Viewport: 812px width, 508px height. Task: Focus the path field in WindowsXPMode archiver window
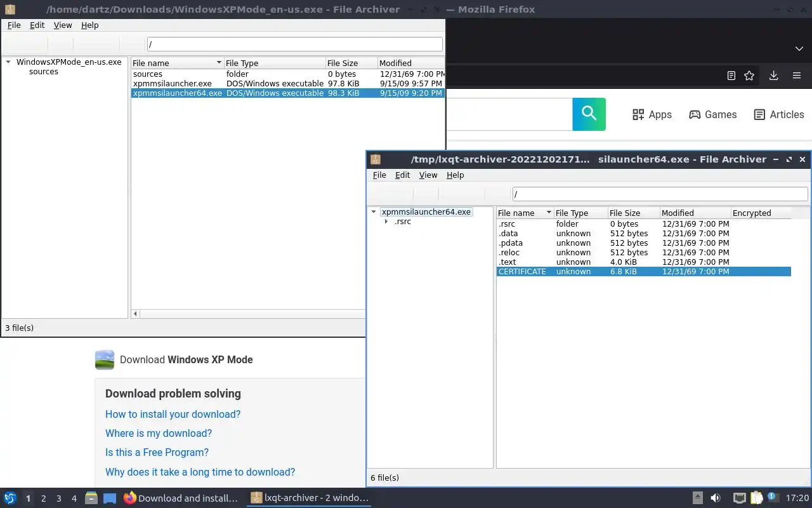pos(294,44)
